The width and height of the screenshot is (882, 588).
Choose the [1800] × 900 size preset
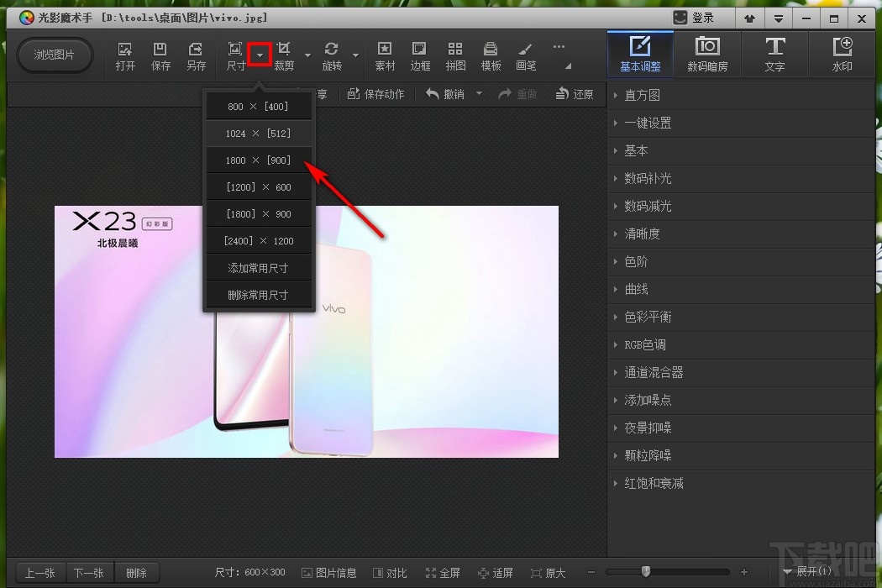(x=259, y=214)
